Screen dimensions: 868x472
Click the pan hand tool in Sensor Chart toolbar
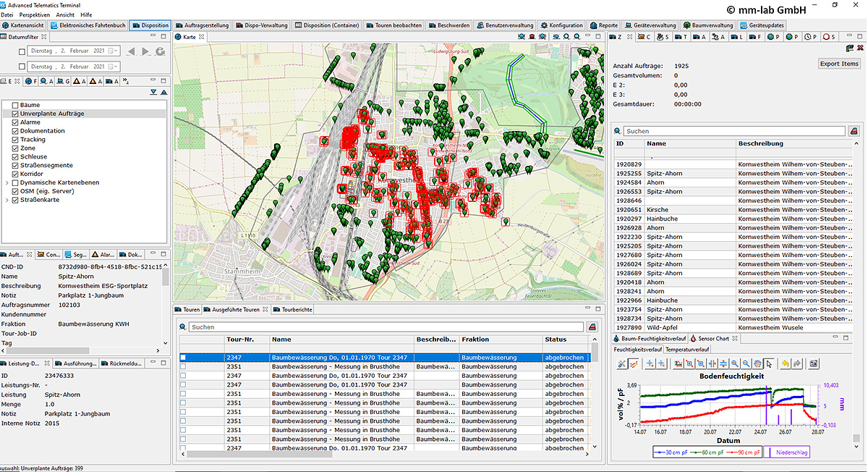tap(757, 363)
